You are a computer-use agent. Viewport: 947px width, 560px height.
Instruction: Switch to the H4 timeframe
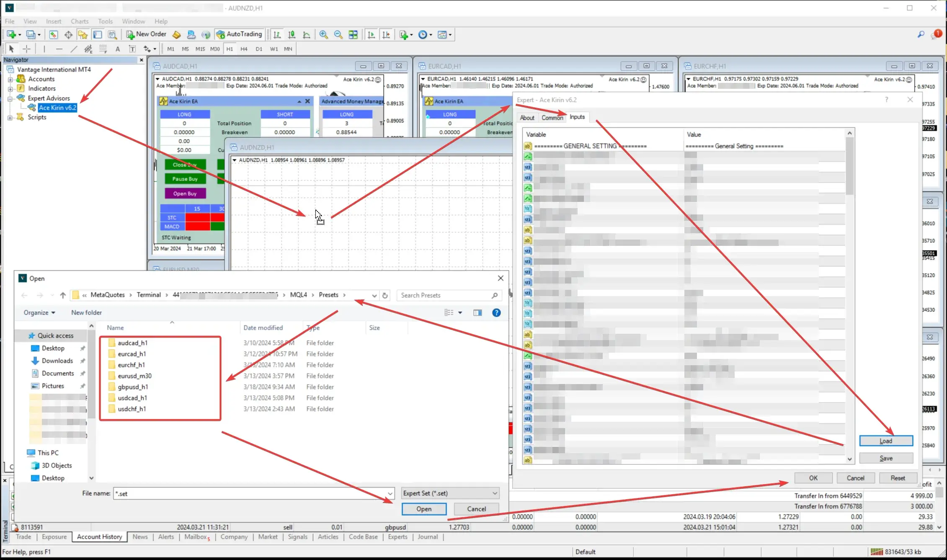click(x=244, y=49)
